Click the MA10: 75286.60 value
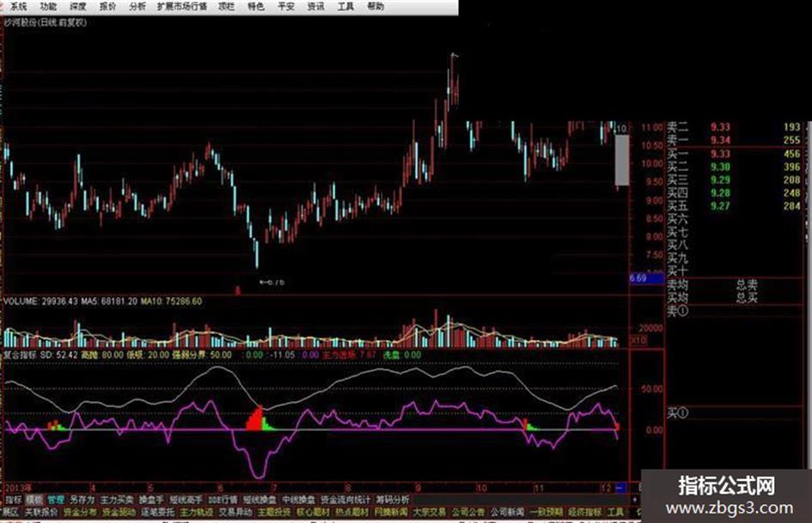Viewport: 812px width, 523px height. [x=171, y=301]
